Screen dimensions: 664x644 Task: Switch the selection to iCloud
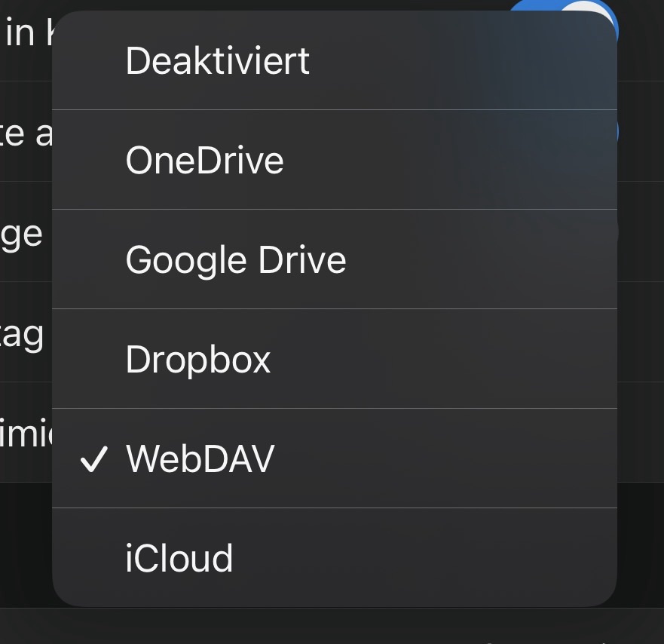(179, 559)
